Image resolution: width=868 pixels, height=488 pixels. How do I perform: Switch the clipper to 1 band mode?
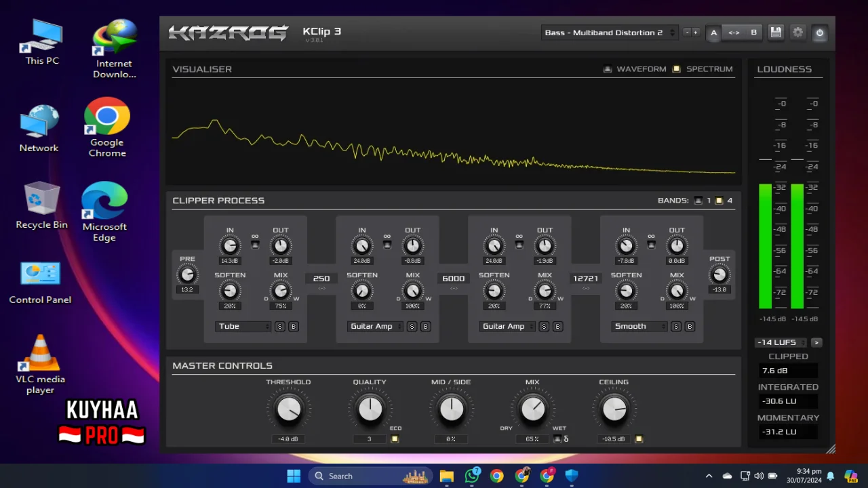[x=698, y=201]
